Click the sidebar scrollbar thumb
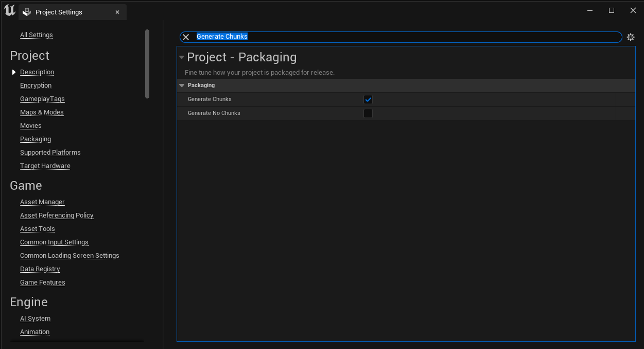This screenshot has height=349, width=644. (147, 64)
